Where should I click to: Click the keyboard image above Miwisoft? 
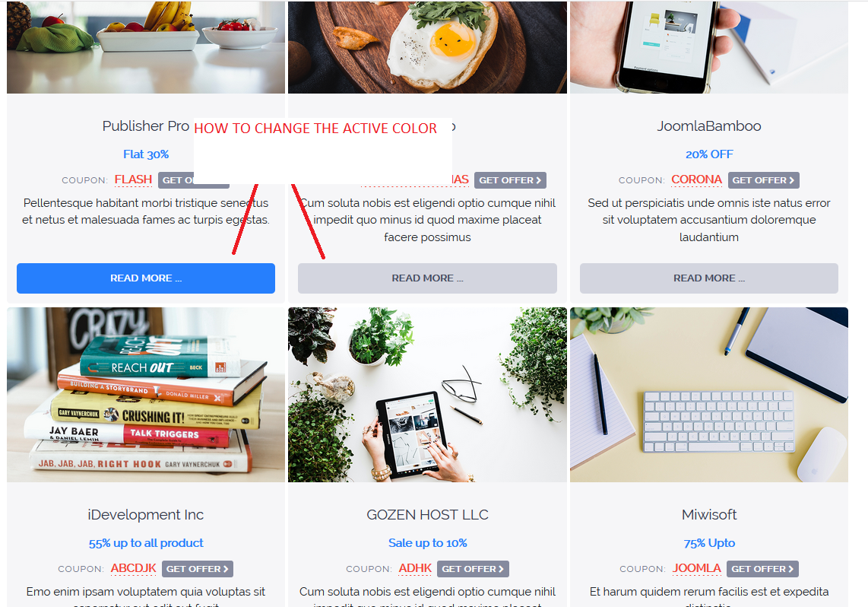pyautogui.click(x=709, y=394)
